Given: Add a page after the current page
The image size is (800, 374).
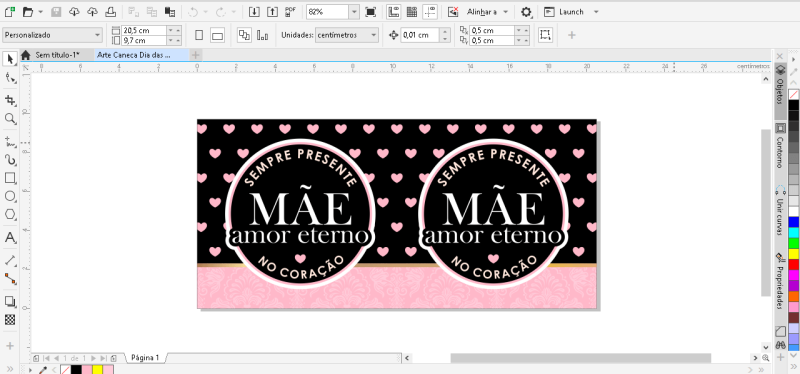Looking at the screenshot, I should click(x=113, y=358).
